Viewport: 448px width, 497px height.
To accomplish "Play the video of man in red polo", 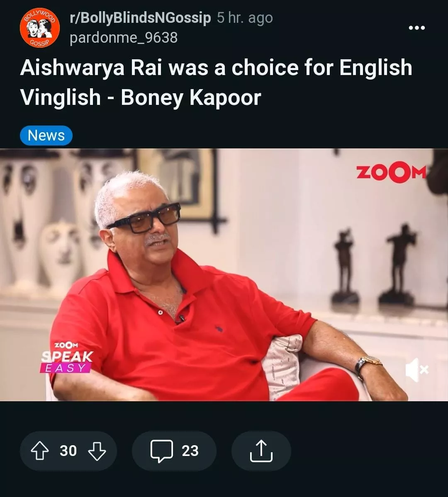I will coord(224,275).
